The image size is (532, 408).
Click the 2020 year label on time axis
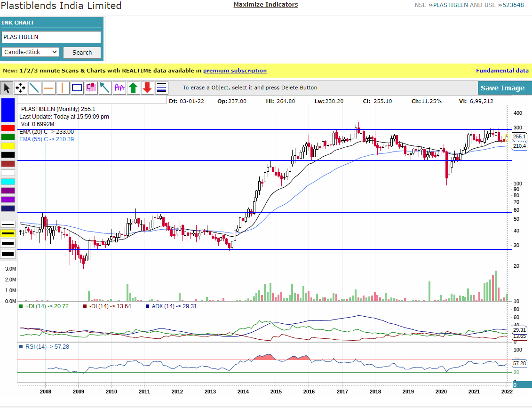click(x=441, y=392)
